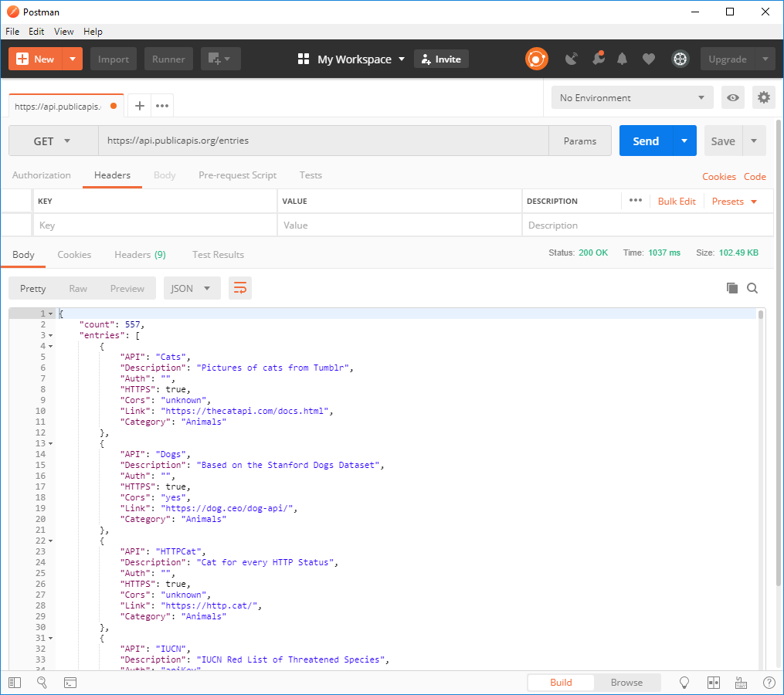The image size is (784, 695).
Task: Search within the response body
Action: (x=752, y=288)
